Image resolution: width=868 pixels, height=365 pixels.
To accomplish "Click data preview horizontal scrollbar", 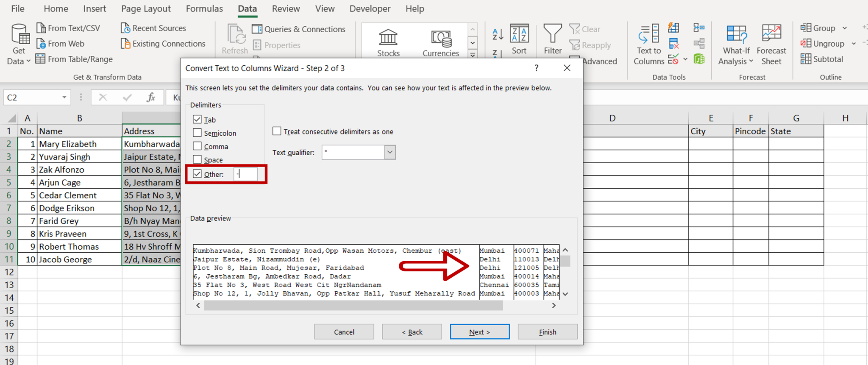I will pos(353,305).
